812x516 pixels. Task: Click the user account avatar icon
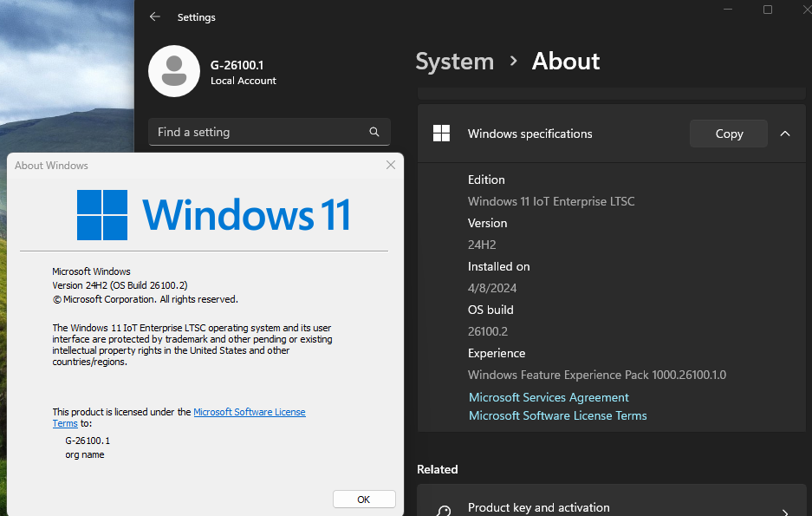pyautogui.click(x=174, y=71)
